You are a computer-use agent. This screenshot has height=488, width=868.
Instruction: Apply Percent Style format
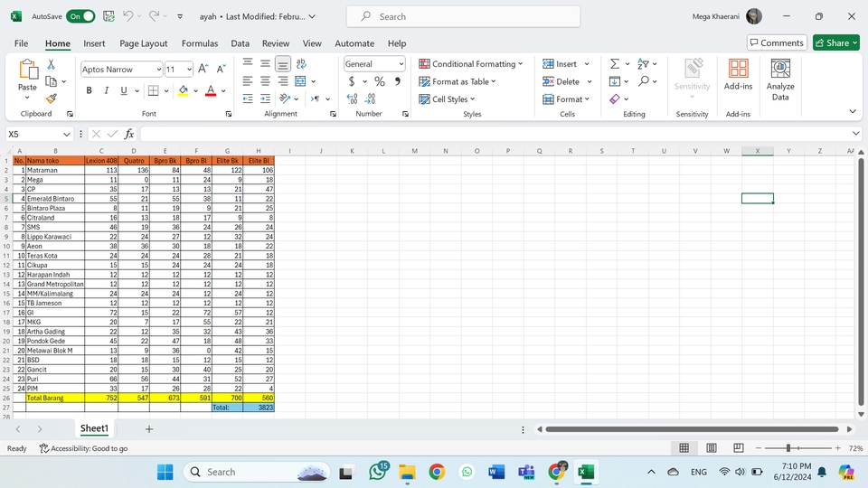(379, 81)
